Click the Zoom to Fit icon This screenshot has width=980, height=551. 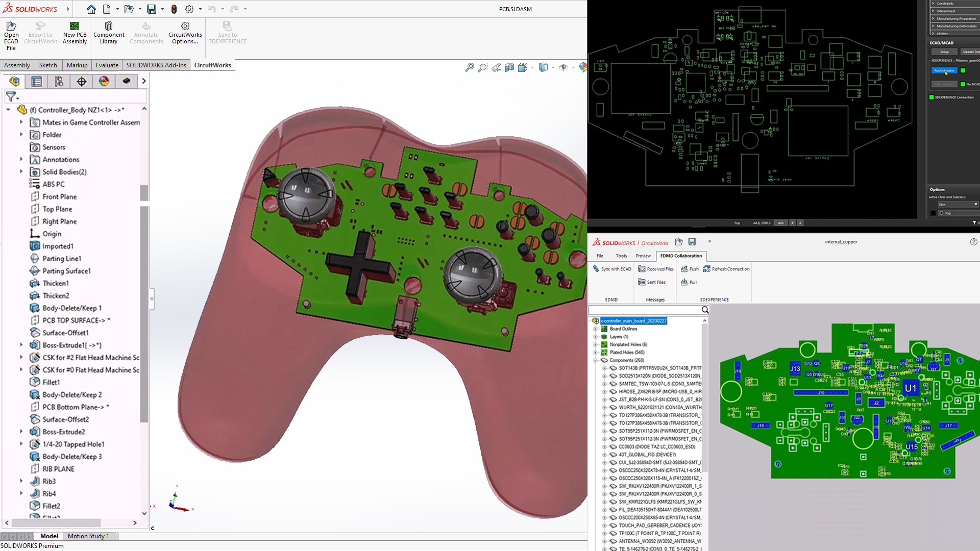coord(470,67)
